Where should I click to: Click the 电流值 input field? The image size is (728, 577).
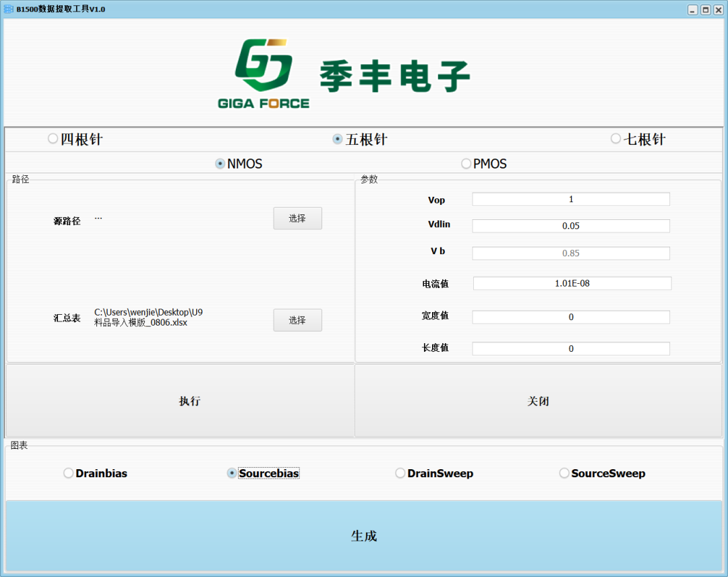pyautogui.click(x=572, y=283)
